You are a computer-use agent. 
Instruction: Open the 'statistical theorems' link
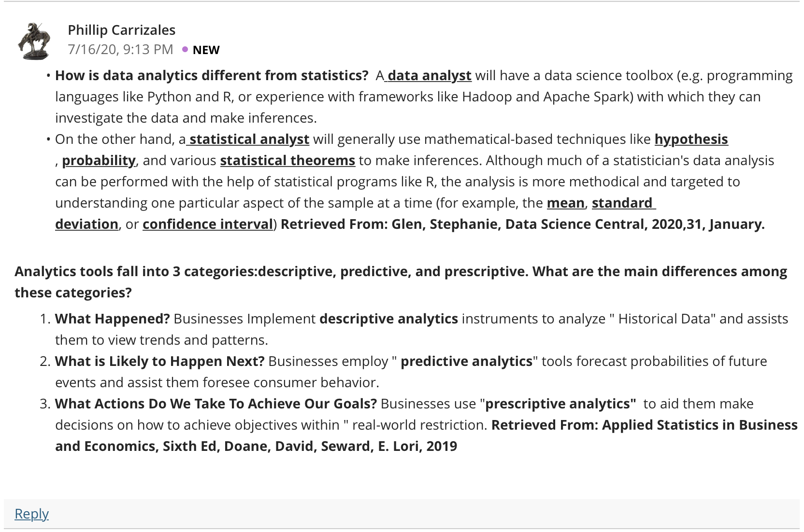(287, 161)
